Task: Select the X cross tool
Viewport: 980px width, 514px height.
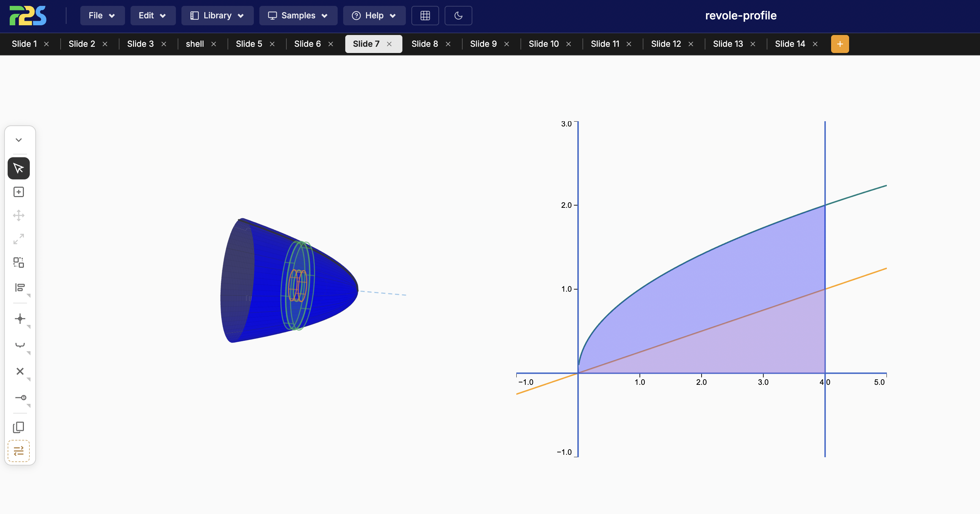Action: (x=20, y=371)
